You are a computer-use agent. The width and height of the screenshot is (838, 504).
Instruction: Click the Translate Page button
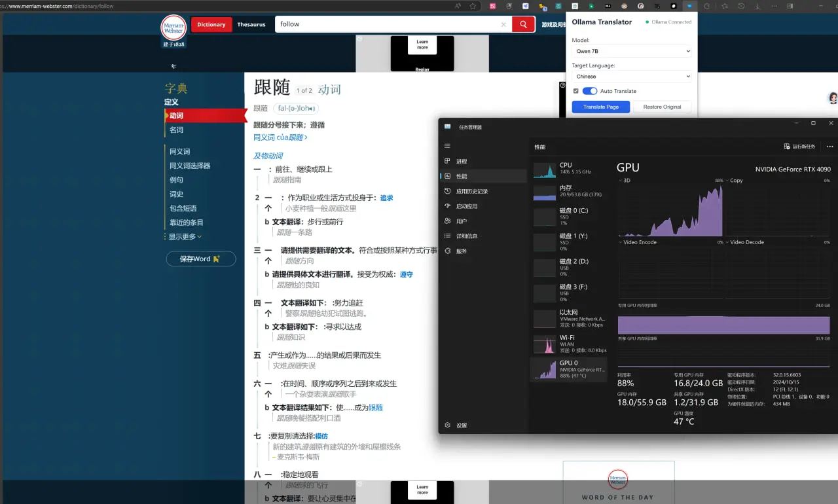coord(600,107)
